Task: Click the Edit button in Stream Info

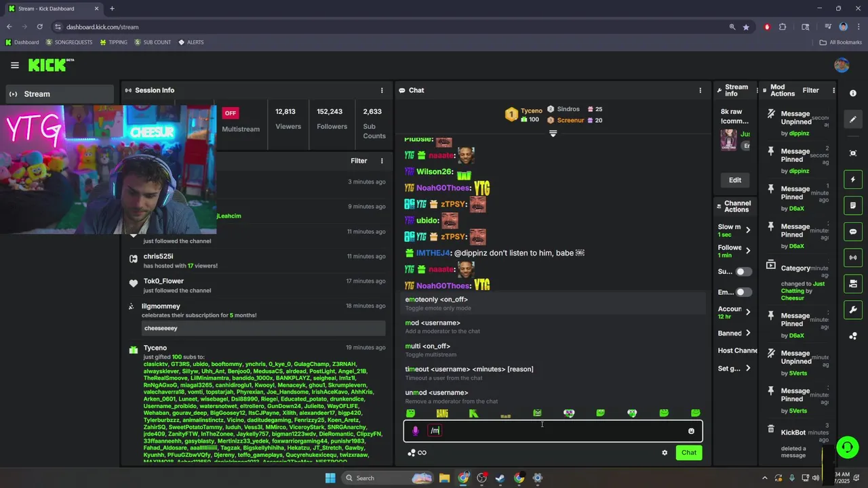Action: tap(735, 180)
